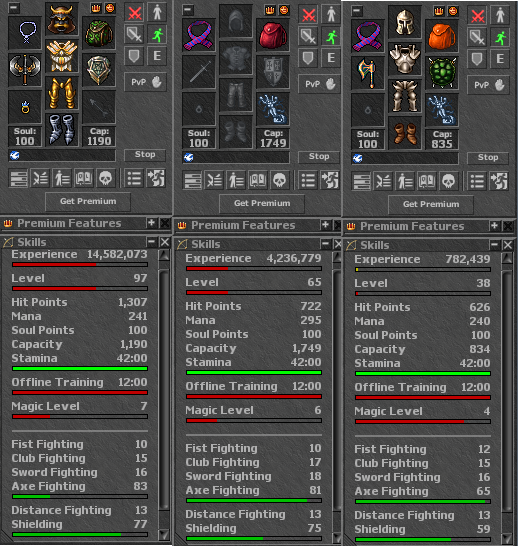The height and width of the screenshot is (546, 519).
Task: Enable chase mode for the level 65 character
Action: (331, 36)
